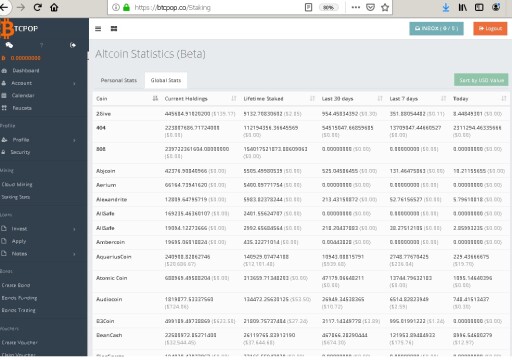Bookmark this page with the star
The height and width of the screenshot is (362, 512).
[x=385, y=7]
